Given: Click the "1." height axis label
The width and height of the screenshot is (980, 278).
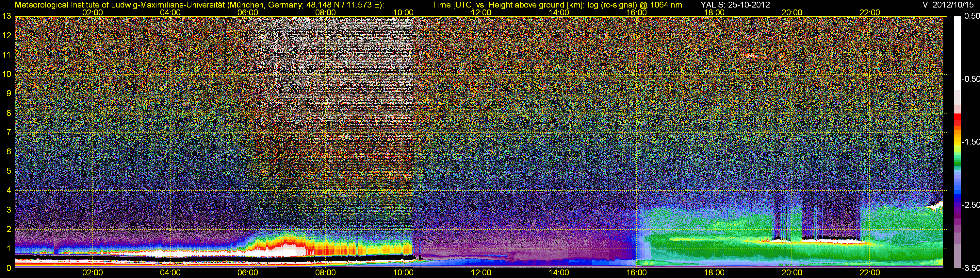Looking at the screenshot, I should pyautogui.click(x=9, y=249).
